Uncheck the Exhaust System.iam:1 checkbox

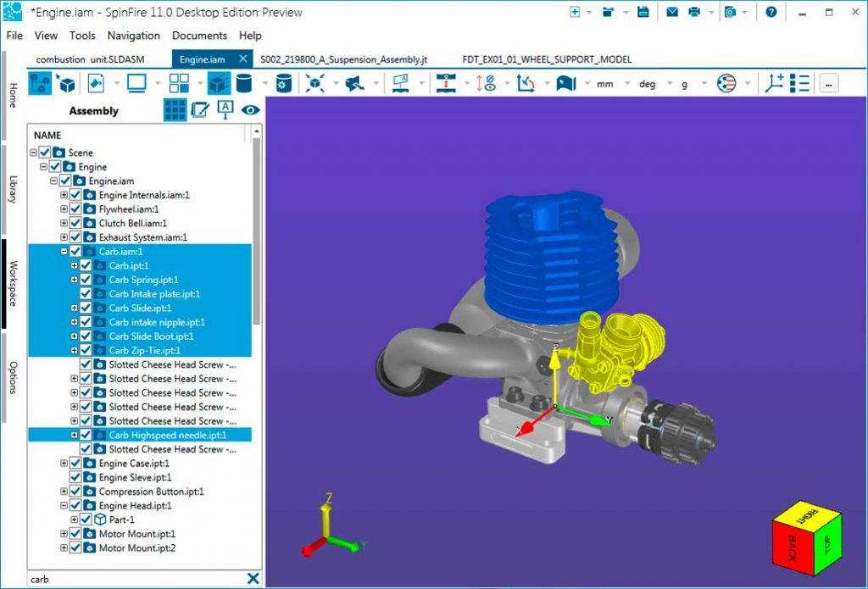[x=75, y=237]
